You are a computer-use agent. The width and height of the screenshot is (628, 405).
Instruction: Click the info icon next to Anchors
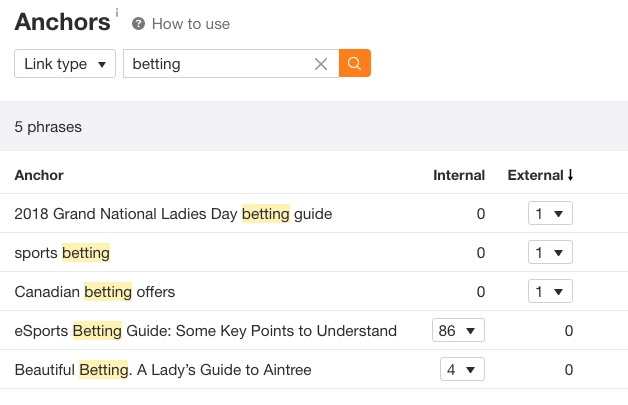117,13
